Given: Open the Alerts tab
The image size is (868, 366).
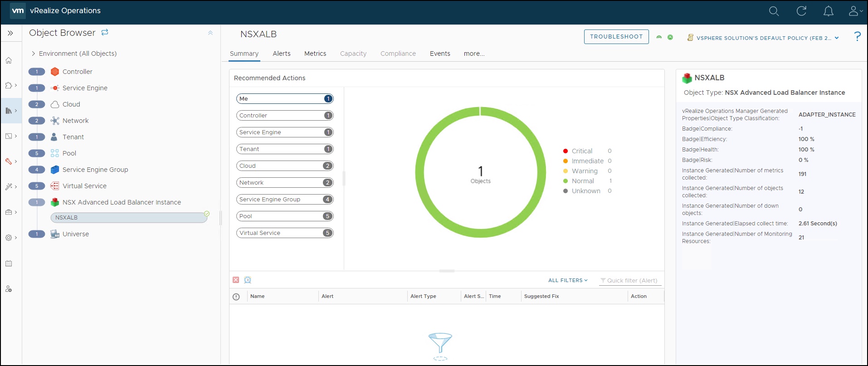Looking at the screenshot, I should click(x=282, y=54).
